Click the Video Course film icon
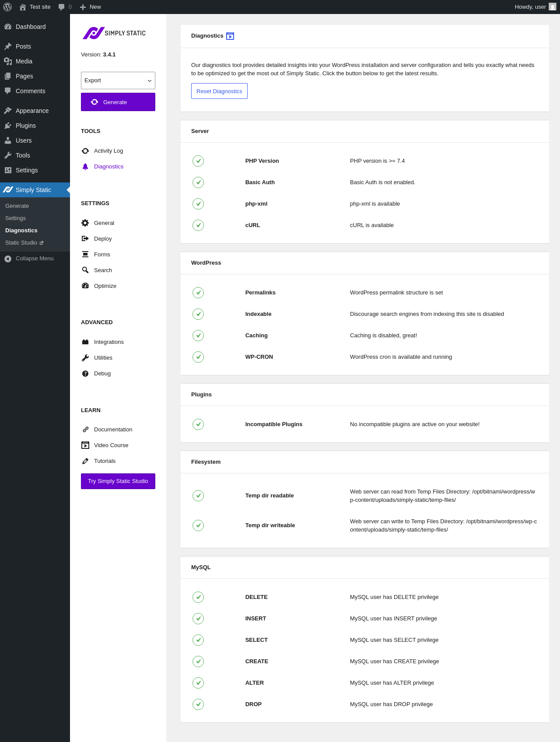Screen dimensions: 560x742 tap(85, 445)
